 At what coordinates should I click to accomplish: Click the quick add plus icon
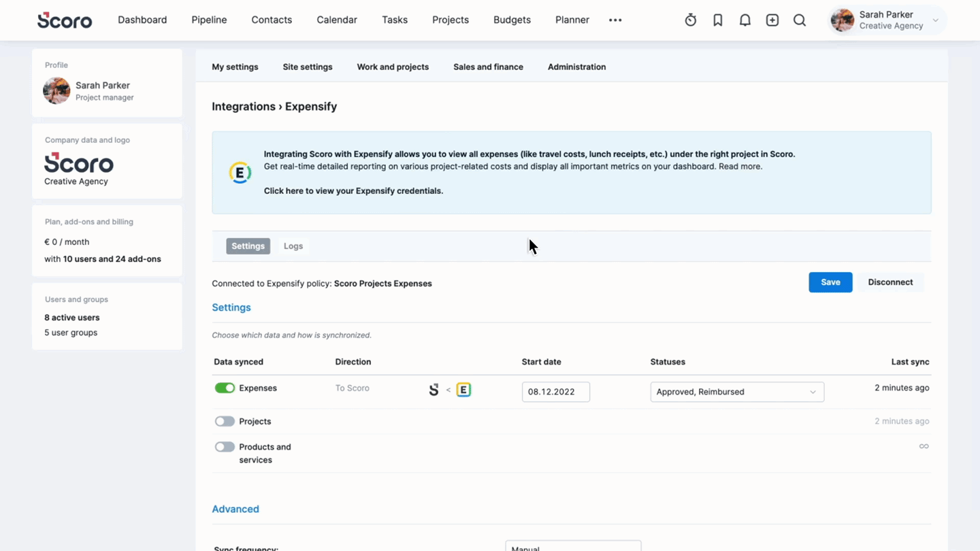pyautogui.click(x=772, y=20)
